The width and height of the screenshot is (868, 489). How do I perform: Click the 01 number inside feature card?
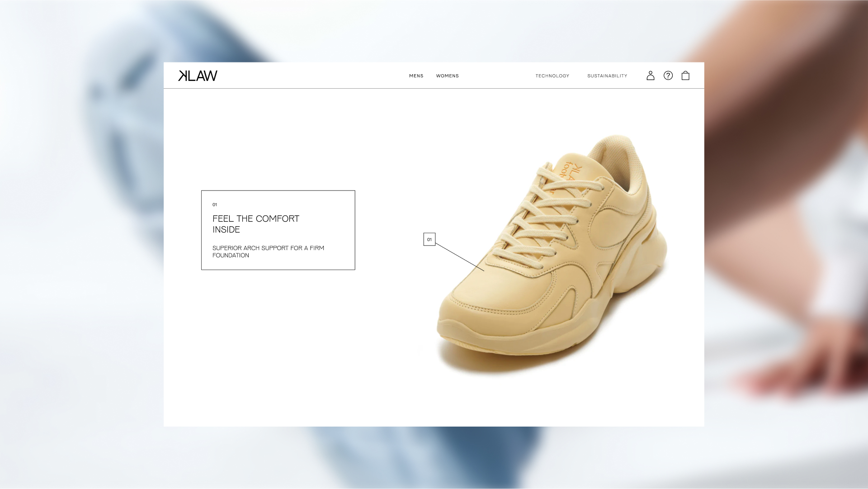point(215,204)
